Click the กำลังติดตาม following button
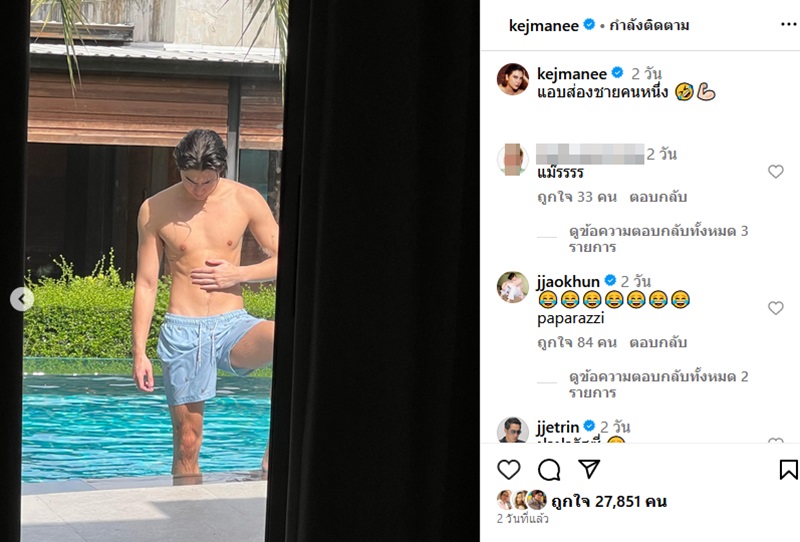 click(x=649, y=25)
